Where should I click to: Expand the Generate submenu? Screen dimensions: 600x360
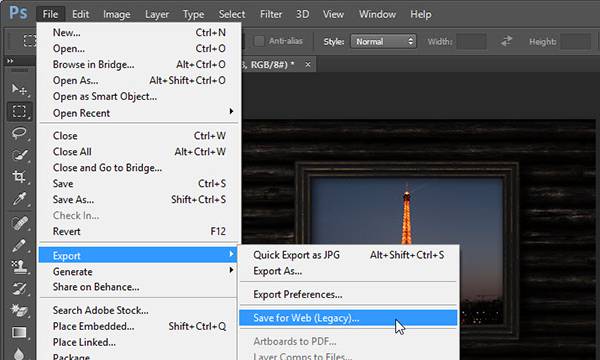coord(139,271)
